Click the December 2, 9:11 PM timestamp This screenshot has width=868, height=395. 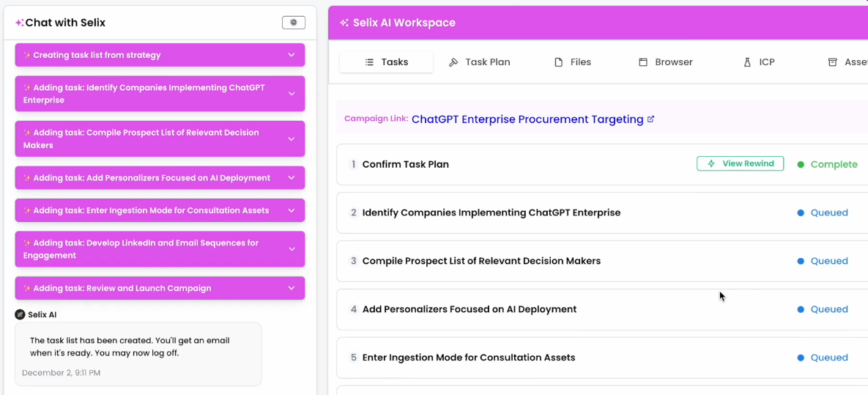point(61,373)
